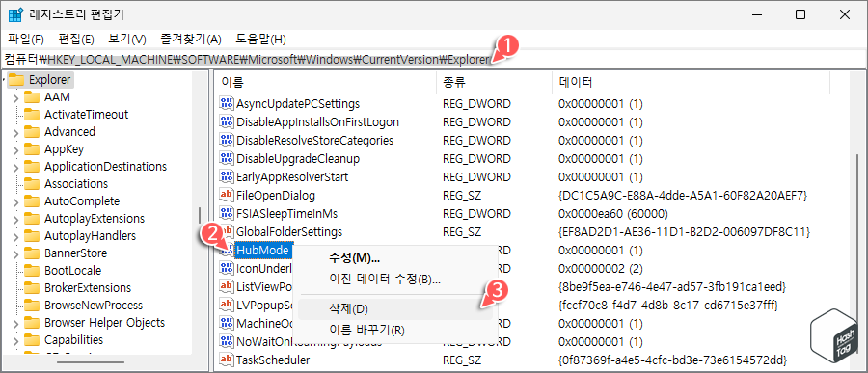Click the EarlyAppResolverStart DWORD icon
This screenshot has height=373, width=868.
click(227, 177)
